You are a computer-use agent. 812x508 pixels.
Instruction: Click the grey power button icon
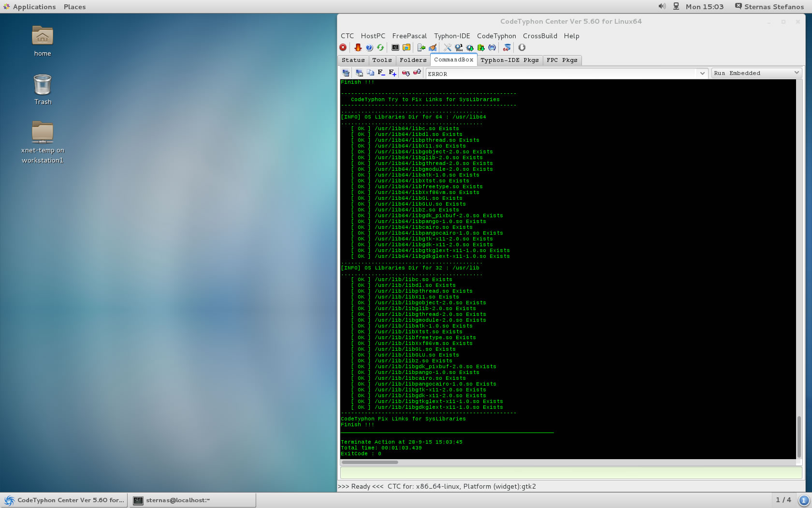(x=522, y=47)
